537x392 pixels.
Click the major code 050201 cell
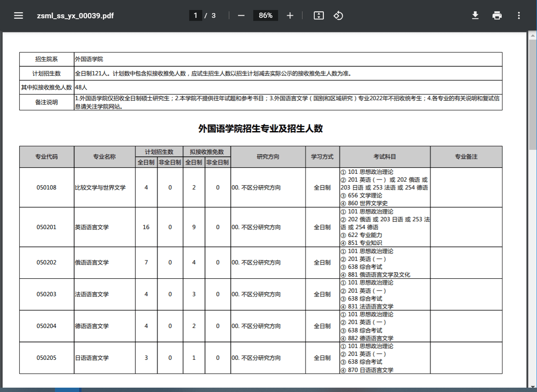click(x=47, y=227)
